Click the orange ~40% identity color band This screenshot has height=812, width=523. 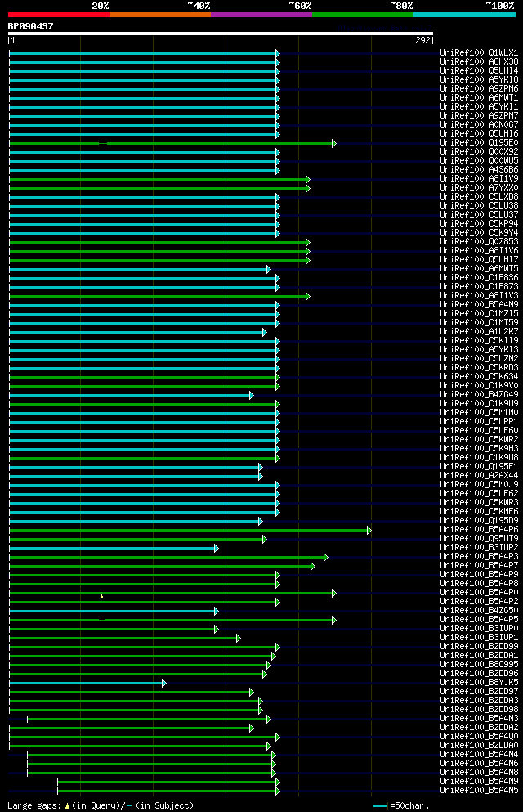click(160, 15)
